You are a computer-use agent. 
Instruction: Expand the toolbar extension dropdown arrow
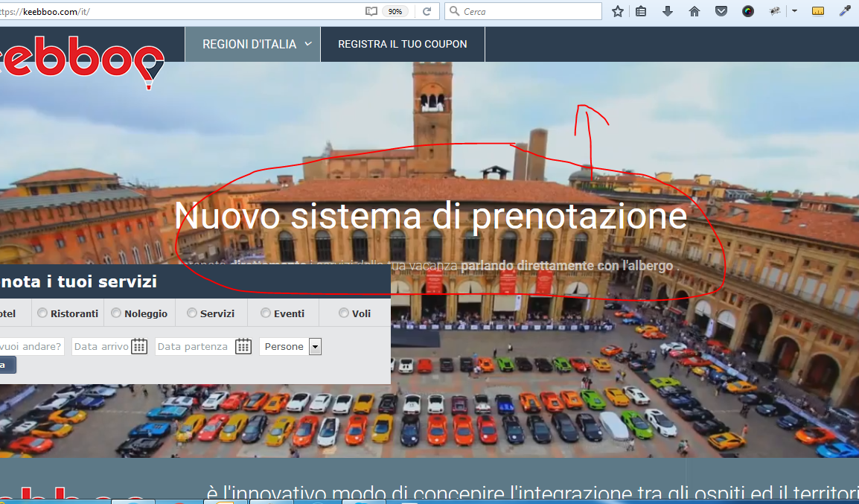[x=794, y=11]
